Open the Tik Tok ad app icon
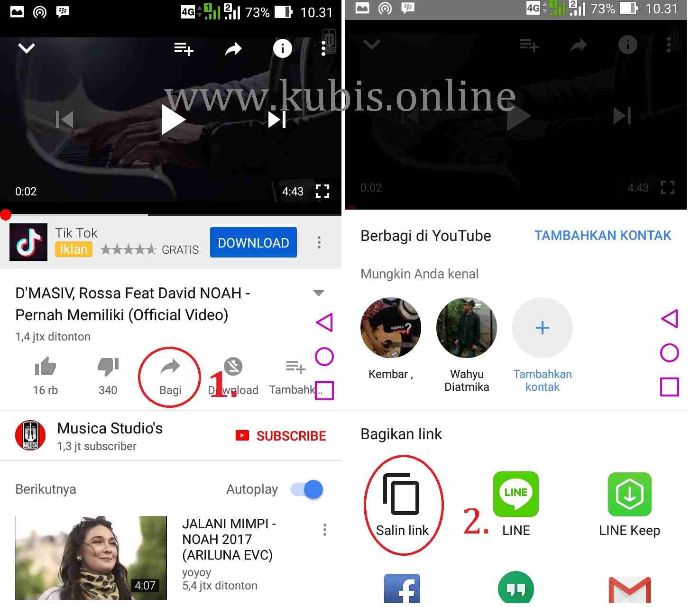 28,242
